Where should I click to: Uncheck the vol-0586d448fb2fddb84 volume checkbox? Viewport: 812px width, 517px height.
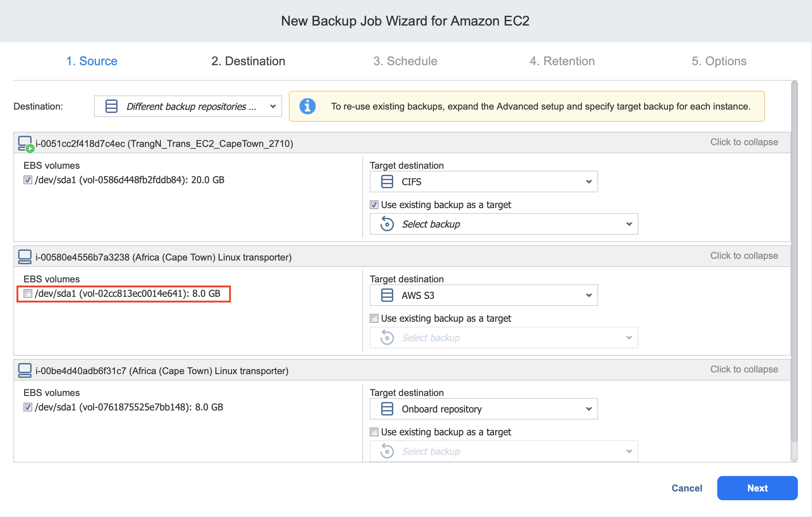coord(28,180)
